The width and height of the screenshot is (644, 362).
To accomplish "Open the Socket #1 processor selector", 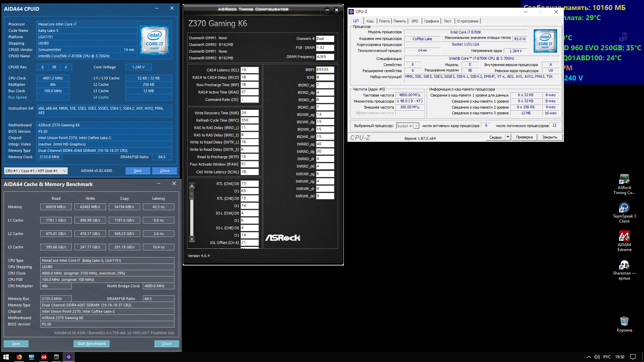I will (x=408, y=126).
